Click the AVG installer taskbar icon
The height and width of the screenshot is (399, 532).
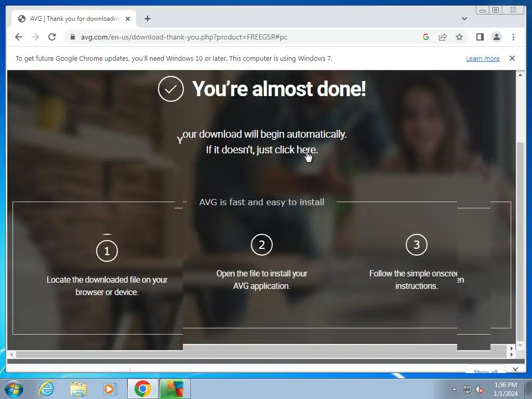point(175,389)
